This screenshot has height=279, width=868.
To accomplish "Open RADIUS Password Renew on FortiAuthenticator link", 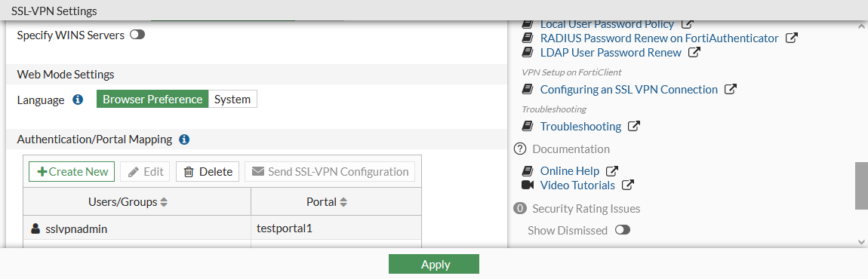I will point(660,38).
